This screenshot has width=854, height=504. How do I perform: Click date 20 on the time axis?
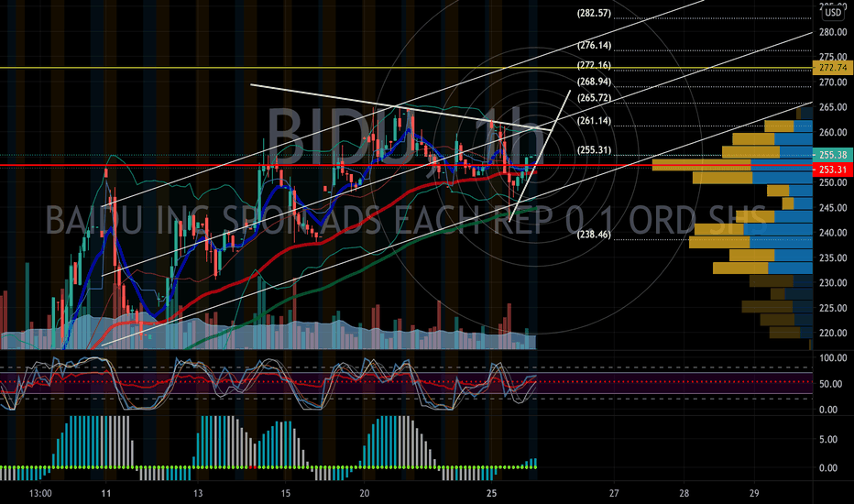[x=365, y=494]
